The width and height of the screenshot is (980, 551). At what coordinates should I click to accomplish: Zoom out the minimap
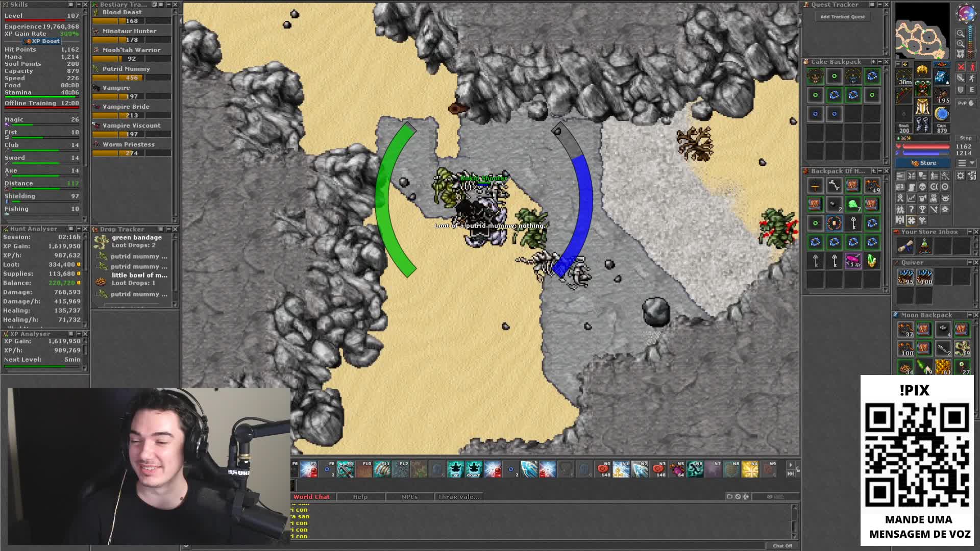tap(961, 34)
